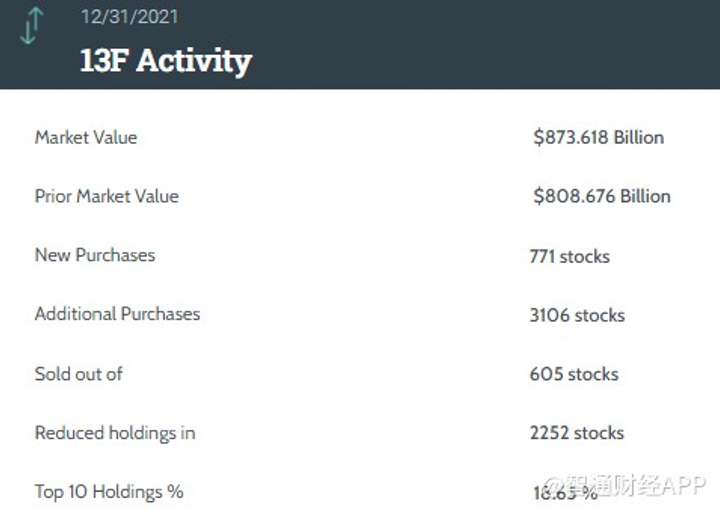Select the $808.676 Billion value

coord(601,196)
